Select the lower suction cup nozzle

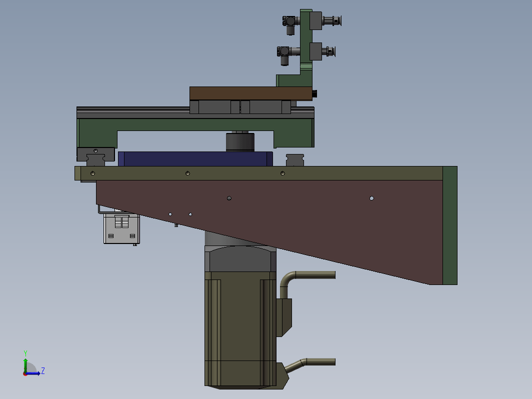tap(329, 51)
